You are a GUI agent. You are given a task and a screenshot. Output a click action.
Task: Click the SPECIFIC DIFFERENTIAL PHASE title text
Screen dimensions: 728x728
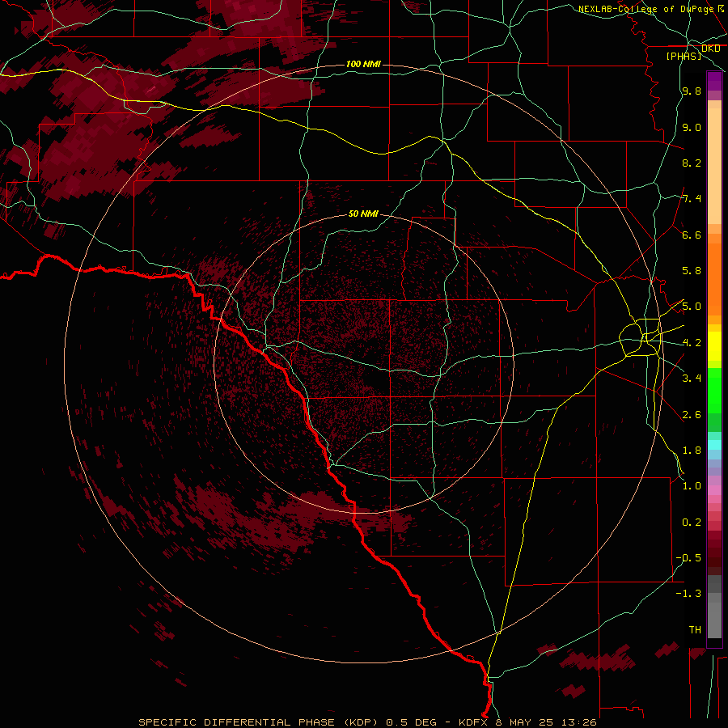tap(236, 722)
